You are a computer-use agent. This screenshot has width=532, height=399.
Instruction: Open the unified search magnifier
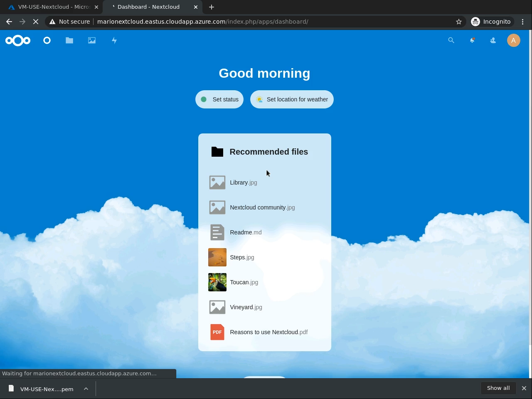451,40
